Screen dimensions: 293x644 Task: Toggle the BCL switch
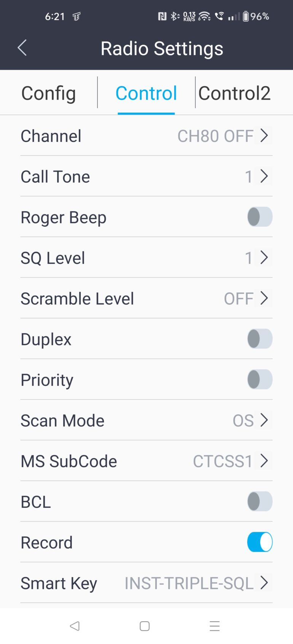[x=260, y=501]
